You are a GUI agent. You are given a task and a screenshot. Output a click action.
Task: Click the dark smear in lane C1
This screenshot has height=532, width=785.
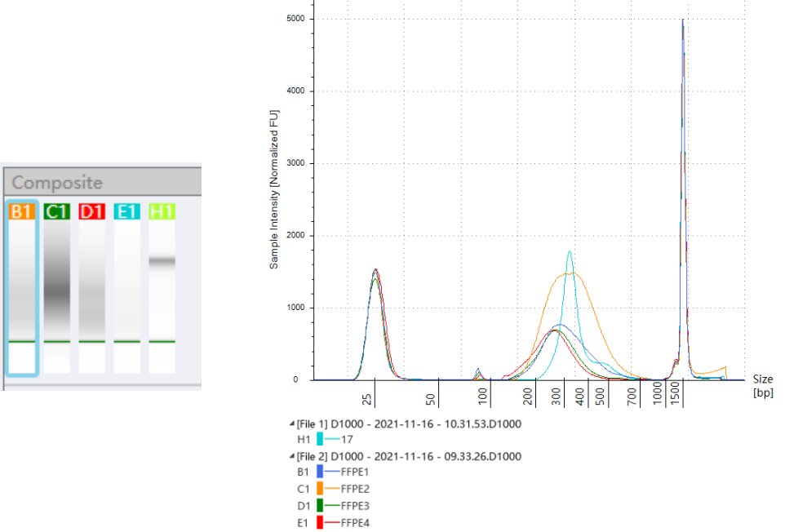click(x=57, y=290)
